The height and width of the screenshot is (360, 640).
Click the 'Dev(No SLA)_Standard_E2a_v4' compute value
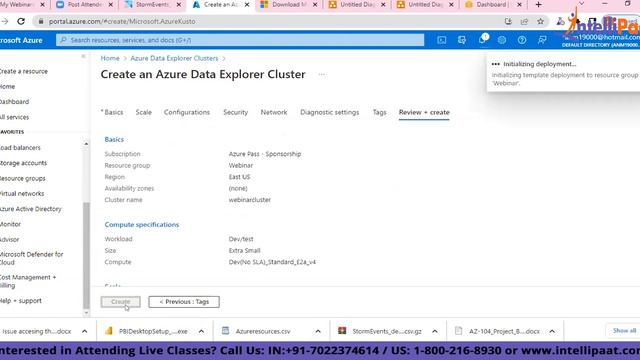click(x=272, y=262)
